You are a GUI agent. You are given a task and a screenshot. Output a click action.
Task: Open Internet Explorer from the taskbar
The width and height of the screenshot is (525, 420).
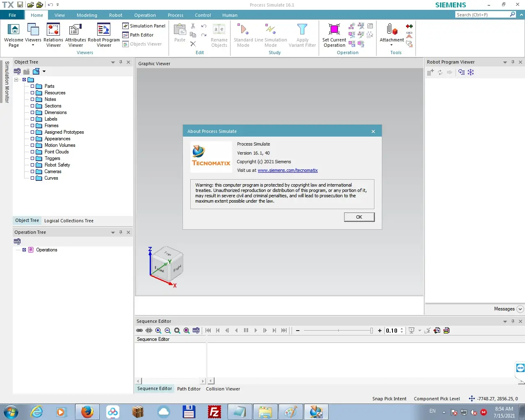pos(37,412)
